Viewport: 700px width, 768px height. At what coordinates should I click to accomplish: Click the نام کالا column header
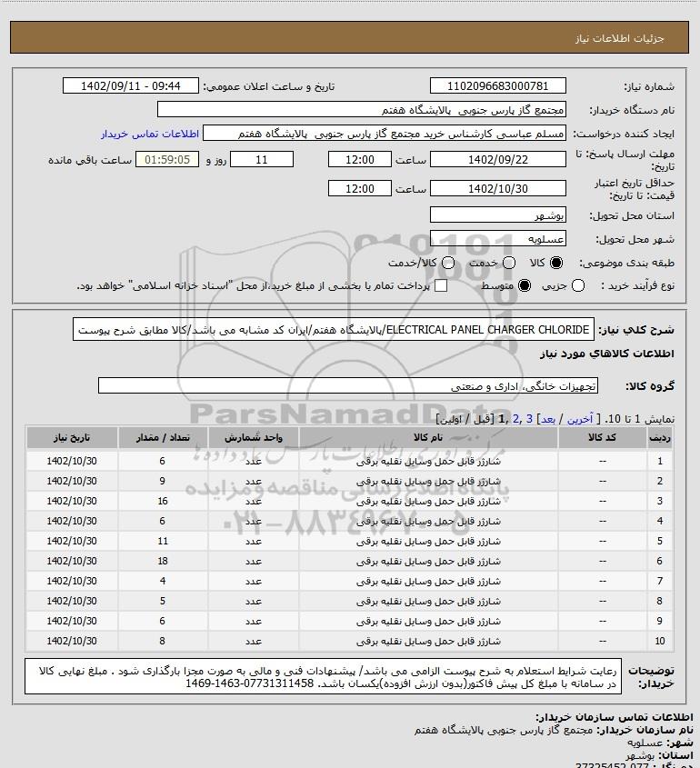point(428,437)
